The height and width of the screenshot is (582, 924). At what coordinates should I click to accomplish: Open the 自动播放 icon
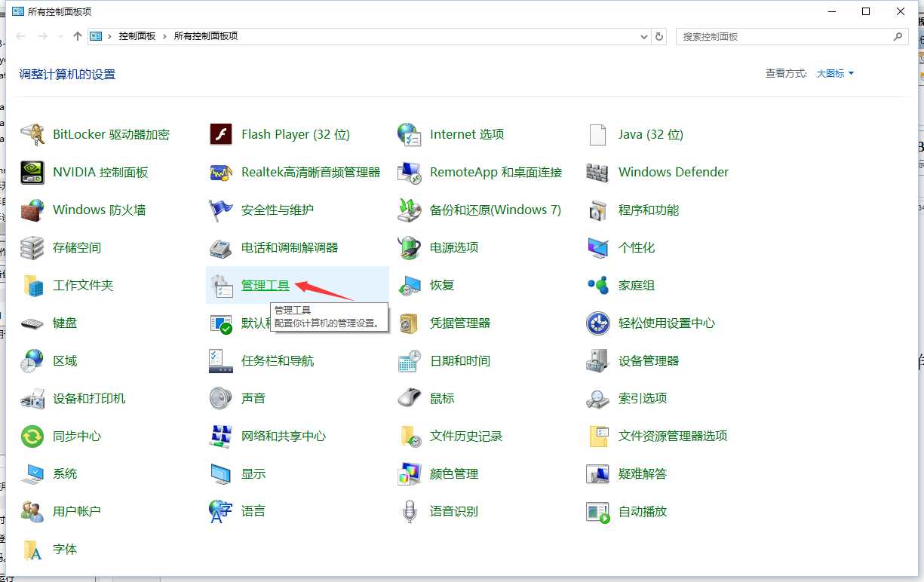(x=597, y=511)
